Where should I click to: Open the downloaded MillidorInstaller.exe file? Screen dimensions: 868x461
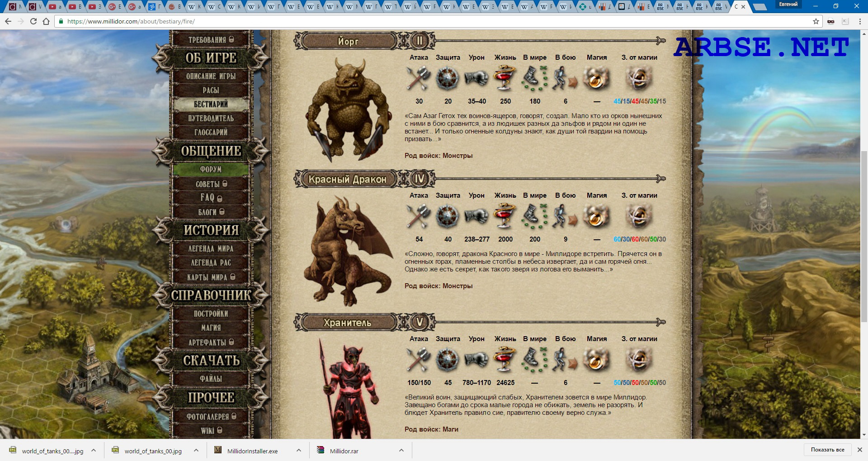point(252,451)
